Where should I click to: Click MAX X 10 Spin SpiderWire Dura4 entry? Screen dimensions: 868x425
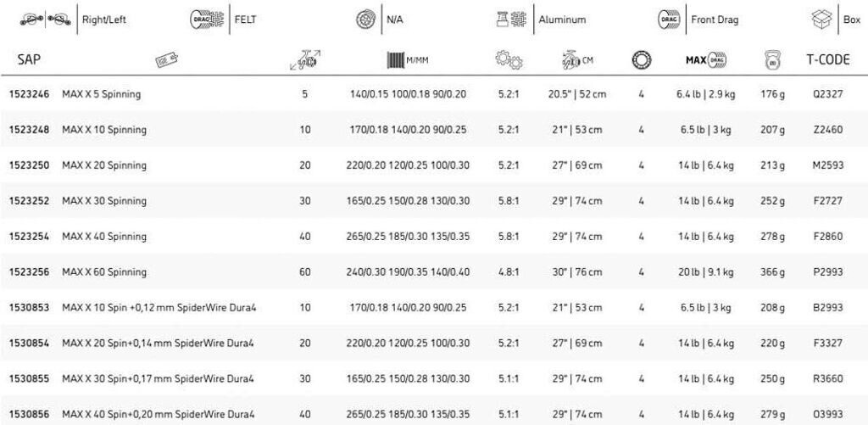click(x=159, y=307)
